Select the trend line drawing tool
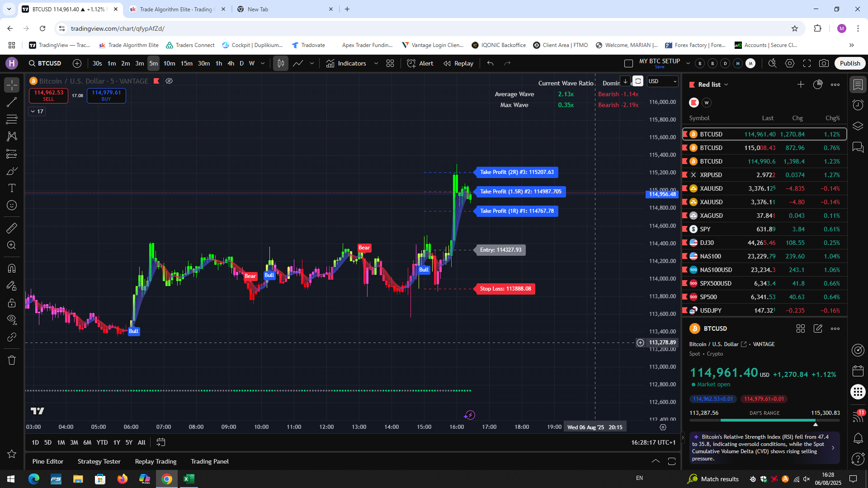Screen dimensions: 868x488 [x=12, y=102]
